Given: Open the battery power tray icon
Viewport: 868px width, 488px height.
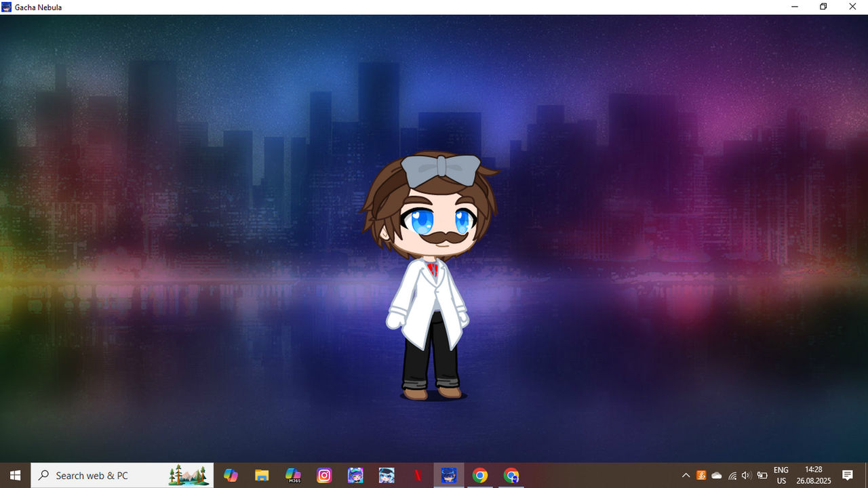Looking at the screenshot, I should point(762,475).
